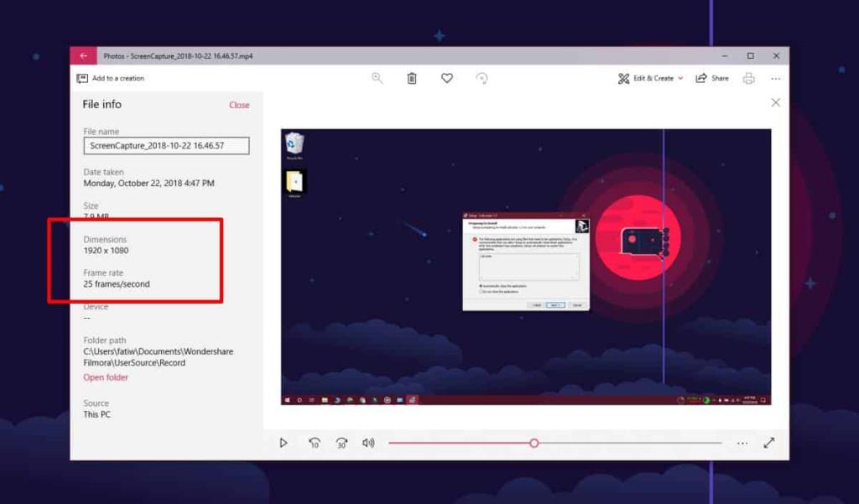Click the video seek progress slider

534,443
